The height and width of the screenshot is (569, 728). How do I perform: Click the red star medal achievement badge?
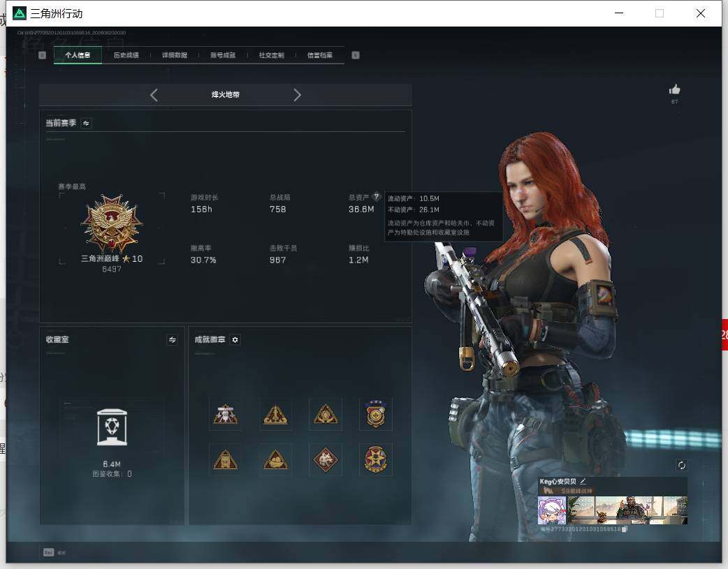click(376, 460)
